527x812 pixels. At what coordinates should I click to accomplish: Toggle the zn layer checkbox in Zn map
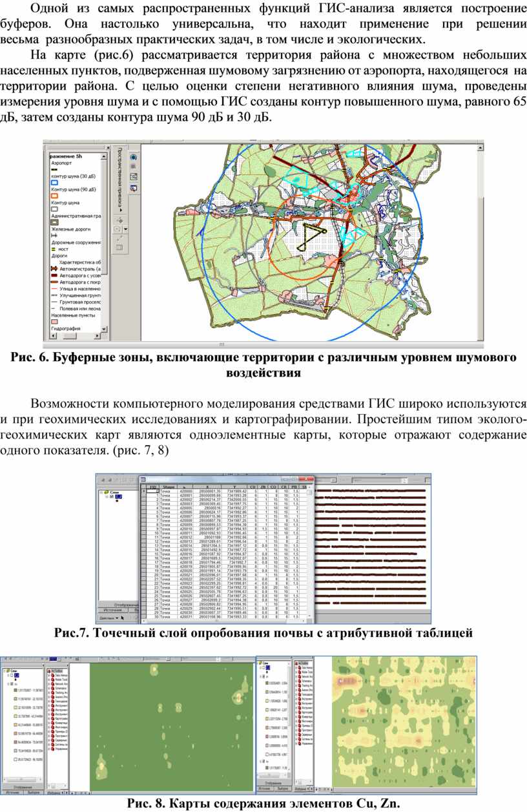click(263, 676)
